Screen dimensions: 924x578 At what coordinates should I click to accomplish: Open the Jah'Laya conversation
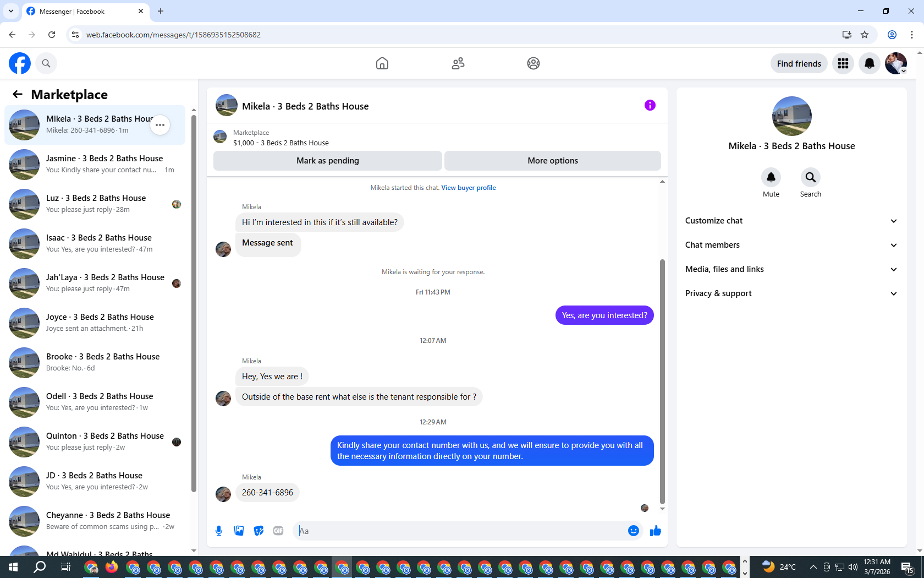[95, 283]
